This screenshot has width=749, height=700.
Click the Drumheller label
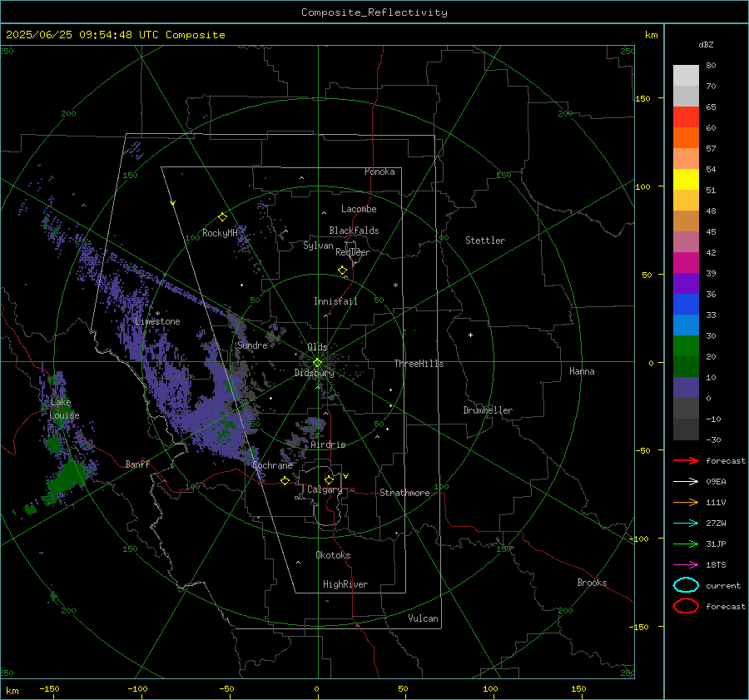[487, 410]
